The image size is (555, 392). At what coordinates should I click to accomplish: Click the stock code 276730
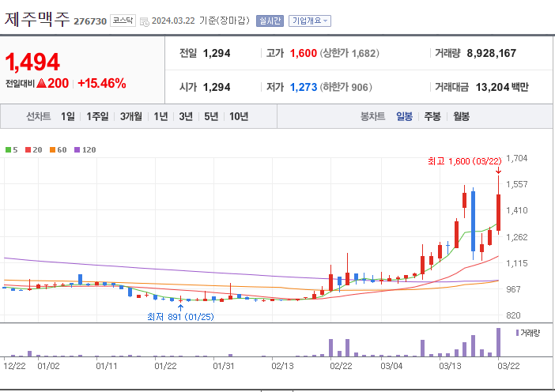pos(90,21)
